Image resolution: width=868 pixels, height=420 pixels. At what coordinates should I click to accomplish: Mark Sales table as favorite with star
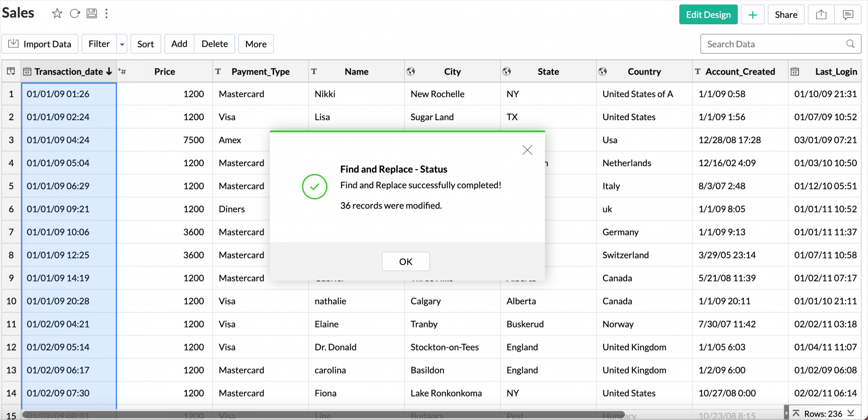pos(57,13)
